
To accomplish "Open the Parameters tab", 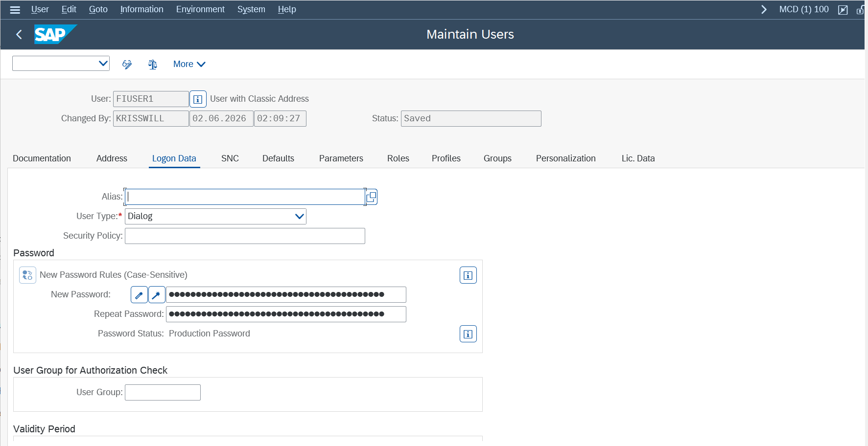I will (341, 158).
